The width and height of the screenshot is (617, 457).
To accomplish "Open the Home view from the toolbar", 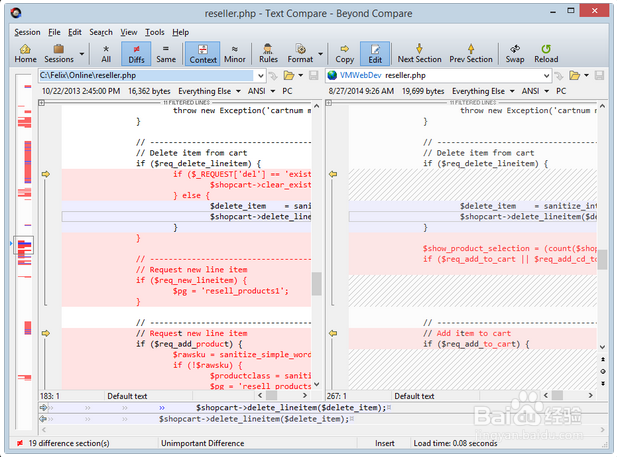I will click(25, 54).
